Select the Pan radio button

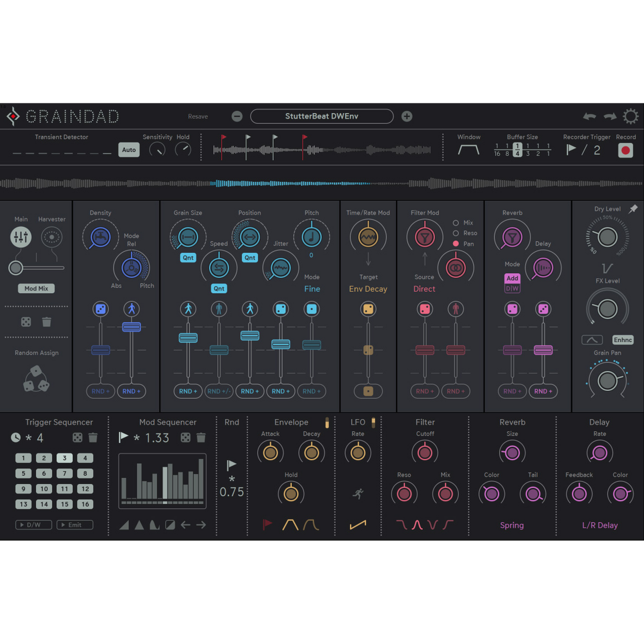tap(455, 244)
